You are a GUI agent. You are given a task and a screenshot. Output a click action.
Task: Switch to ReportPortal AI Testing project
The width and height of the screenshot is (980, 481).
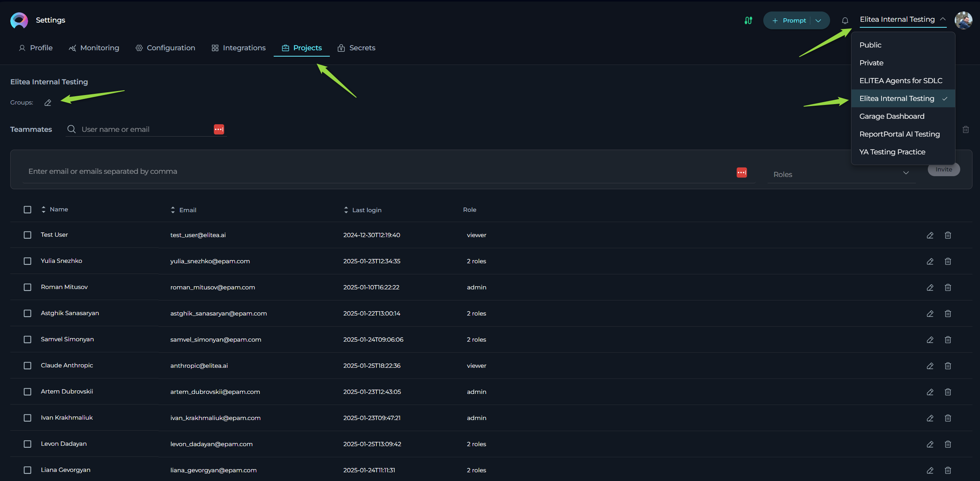click(x=903, y=134)
